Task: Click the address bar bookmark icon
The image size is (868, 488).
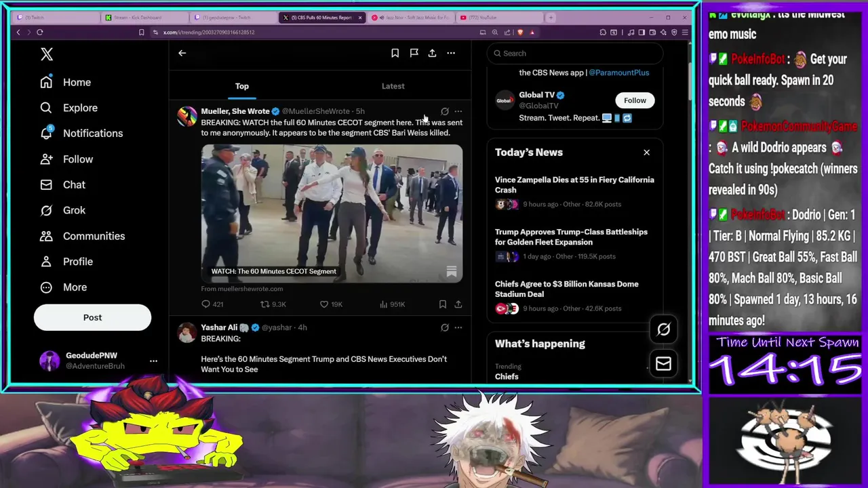Action: point(141,33)
